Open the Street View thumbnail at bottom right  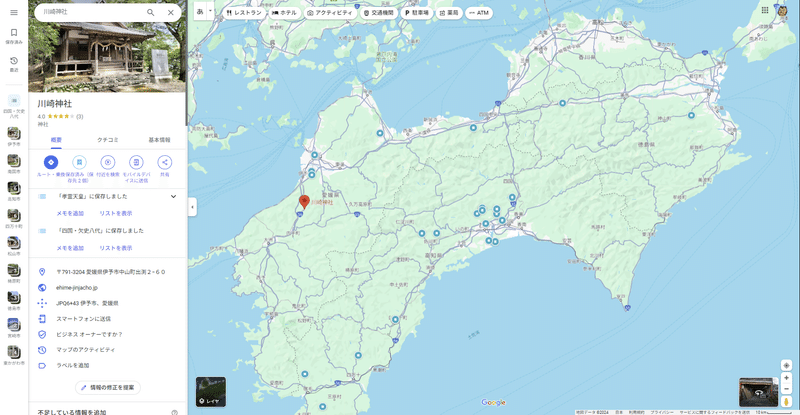(x=759, y=392)
